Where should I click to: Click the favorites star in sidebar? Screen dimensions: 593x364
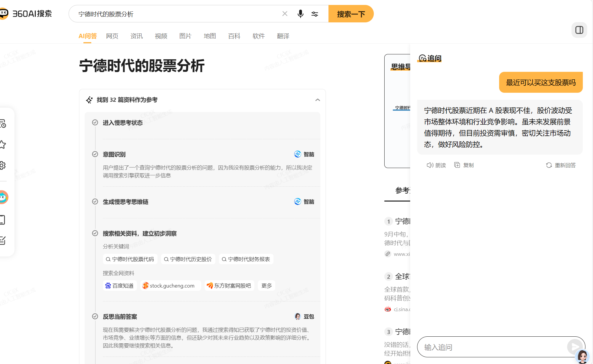coord(2,144)
